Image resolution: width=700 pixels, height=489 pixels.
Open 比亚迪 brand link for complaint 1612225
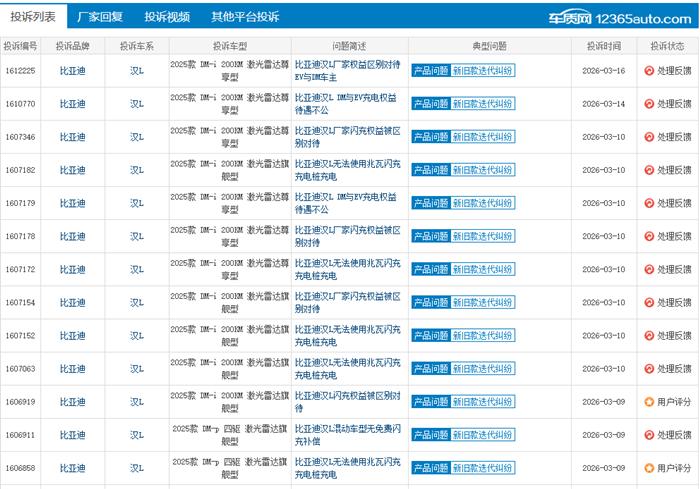[x=72, y=71]
